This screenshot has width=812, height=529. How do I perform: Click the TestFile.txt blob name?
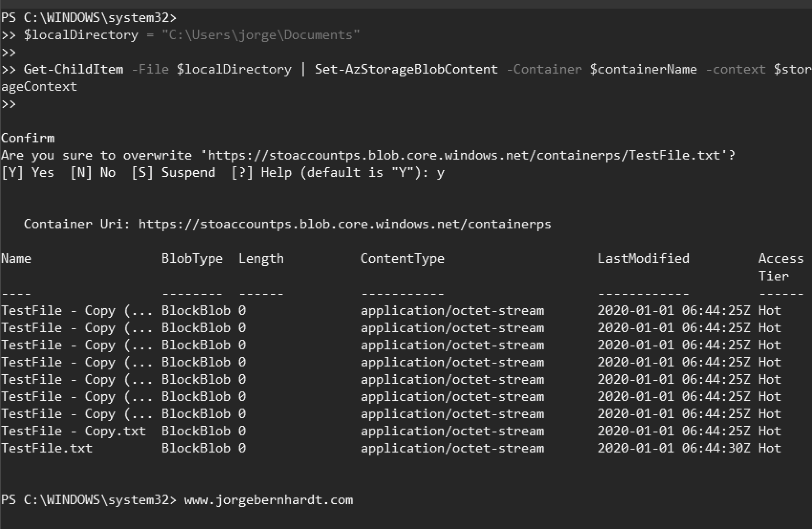click(47, 448)
